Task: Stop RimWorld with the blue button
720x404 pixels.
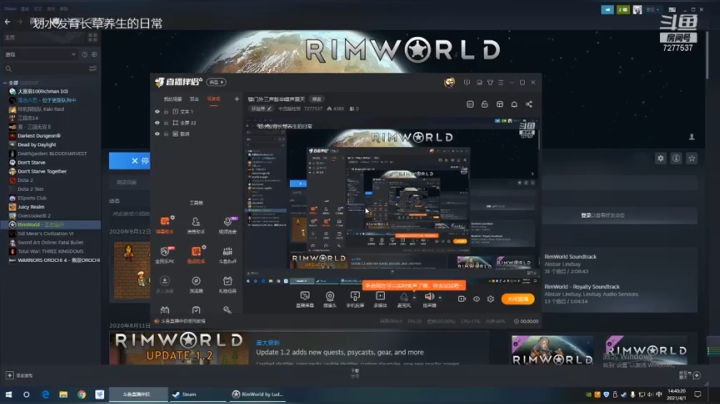Action: coord(129,161)
